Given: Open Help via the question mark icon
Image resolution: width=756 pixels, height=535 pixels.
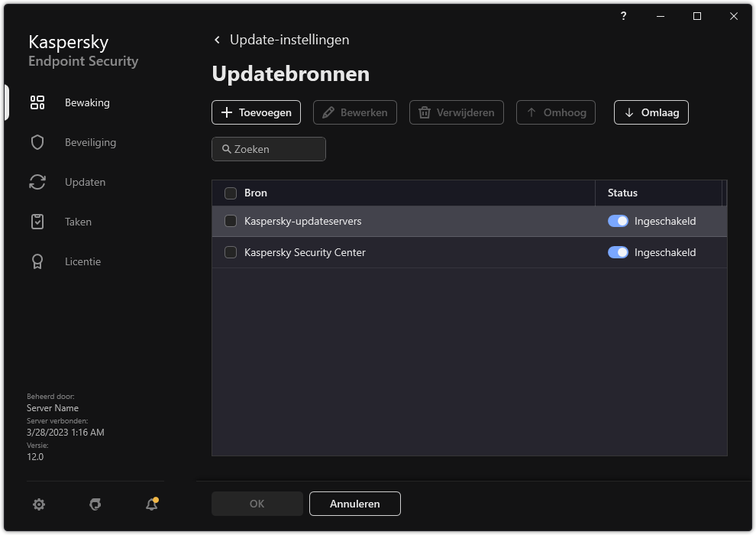Looking at the screenshot, I should coord(623,16).
